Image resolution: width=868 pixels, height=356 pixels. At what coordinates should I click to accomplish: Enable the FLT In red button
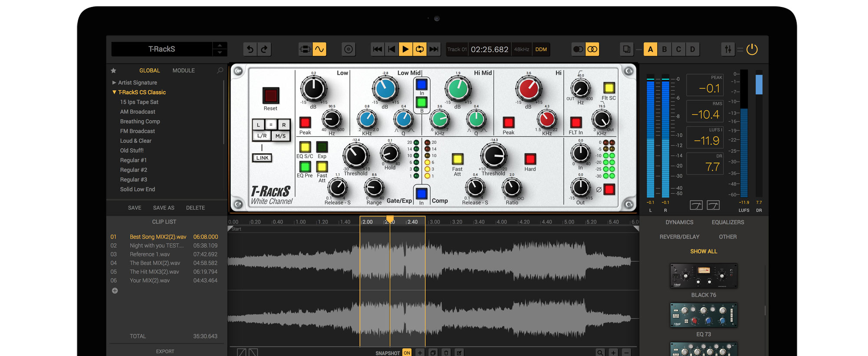point(576,122)
